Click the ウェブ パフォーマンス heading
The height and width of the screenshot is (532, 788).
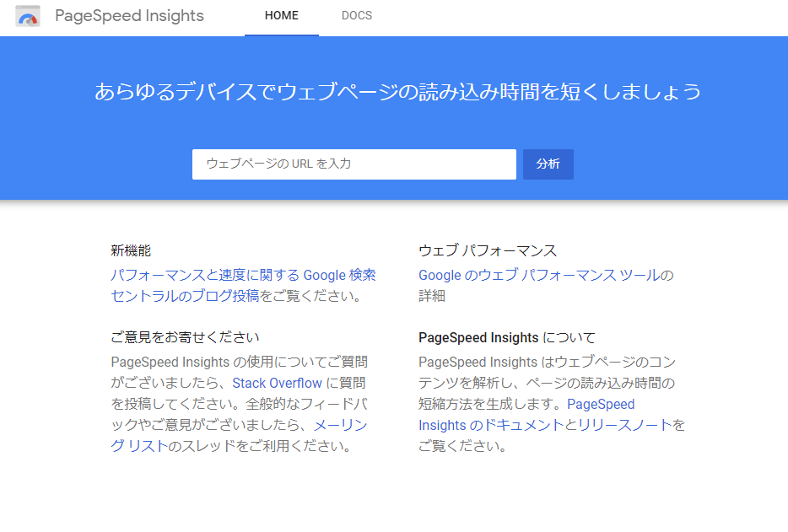click(x=488, y=250)
